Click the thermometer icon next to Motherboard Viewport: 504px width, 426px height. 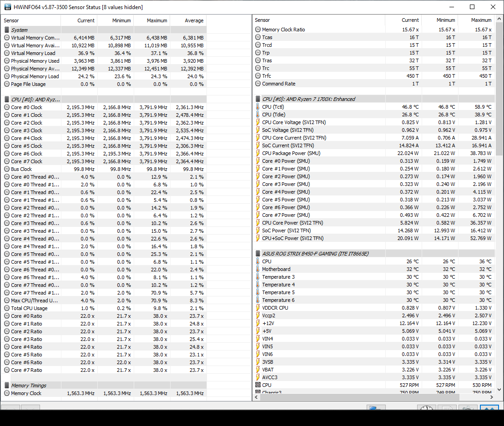[x=258, y=269]
